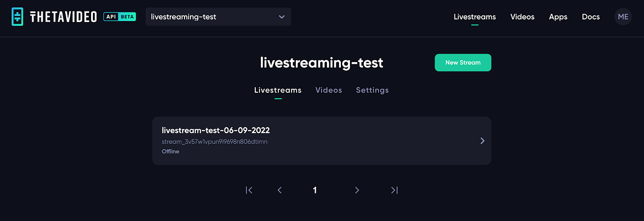Select the Livestreams tab under the title

point(278,90)
